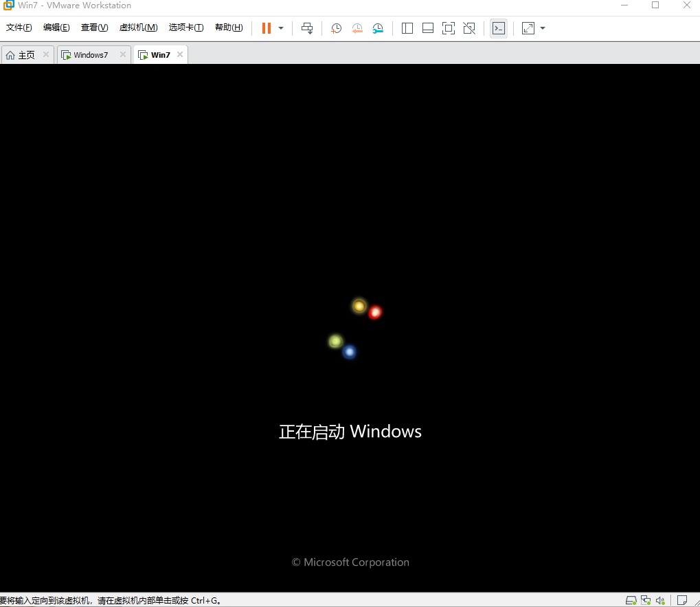
Task: Toggle the console view button
Action: [x=498, y=28]
